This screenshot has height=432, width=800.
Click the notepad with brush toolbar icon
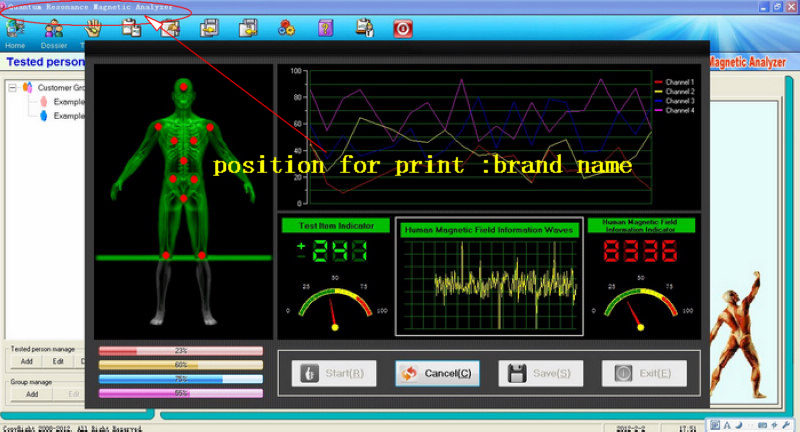[170, 28]
